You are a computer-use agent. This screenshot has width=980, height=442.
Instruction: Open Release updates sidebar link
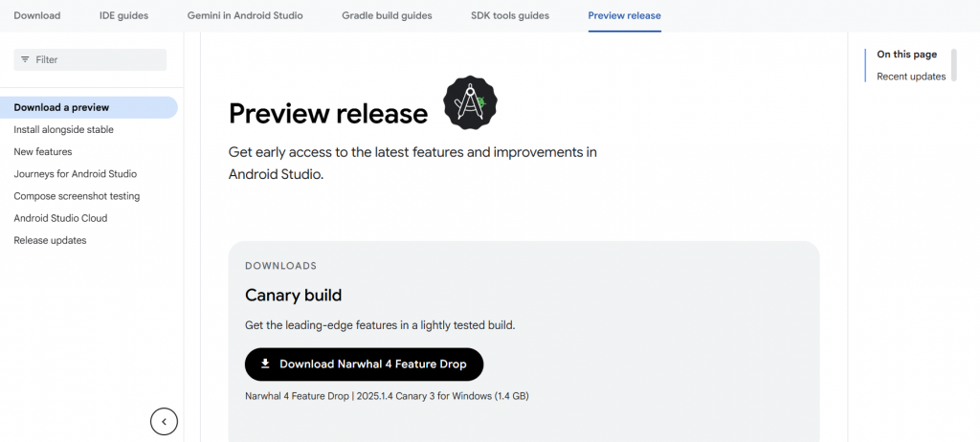[50, 240]
